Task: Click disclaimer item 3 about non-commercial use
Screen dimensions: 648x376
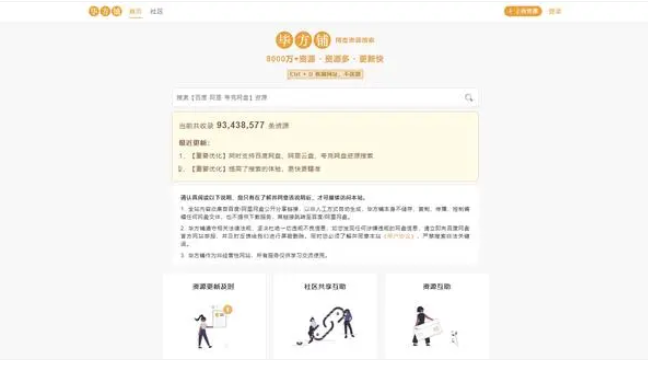Action: point(254,255)
